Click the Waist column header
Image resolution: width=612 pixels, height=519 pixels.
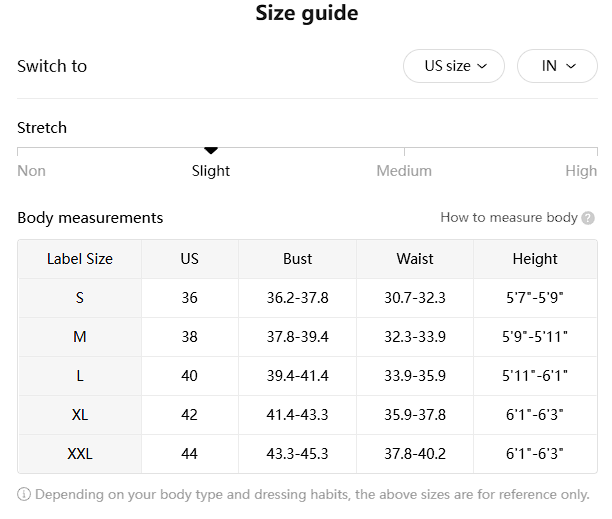(415, 259)
